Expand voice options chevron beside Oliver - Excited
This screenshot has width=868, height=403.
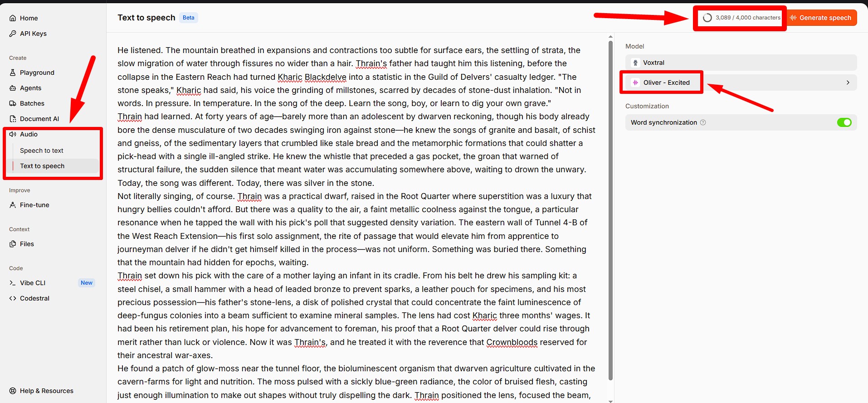coord(848,83)
